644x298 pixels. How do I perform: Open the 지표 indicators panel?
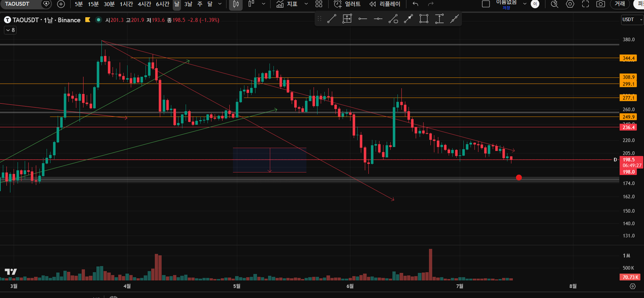click(287, 4)
